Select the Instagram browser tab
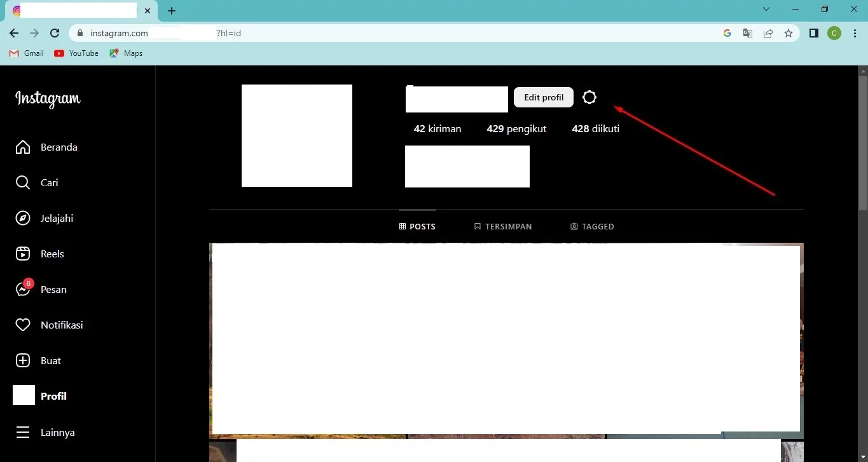This screenshot has height=462, width=868. (x=83, y=11)
